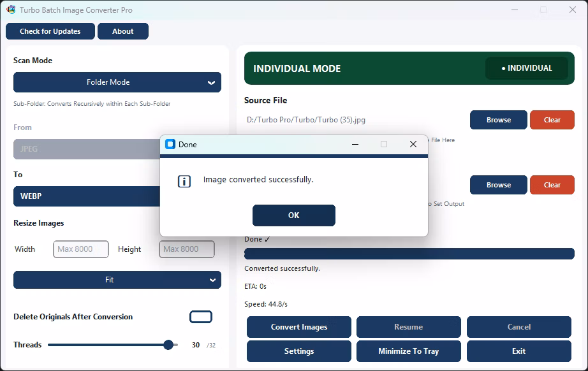
Task: Minimize the Done dialog
Action: [355, 144]
